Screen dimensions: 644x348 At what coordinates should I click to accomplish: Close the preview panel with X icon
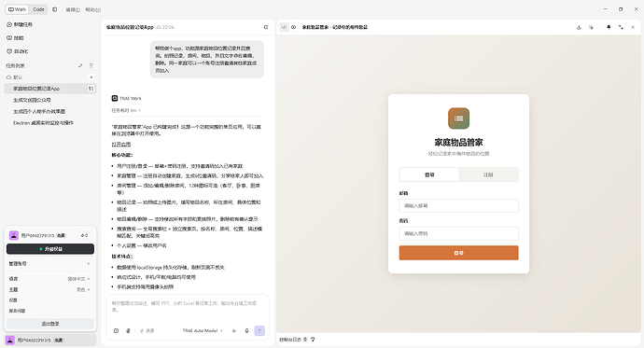pos(633,27)
